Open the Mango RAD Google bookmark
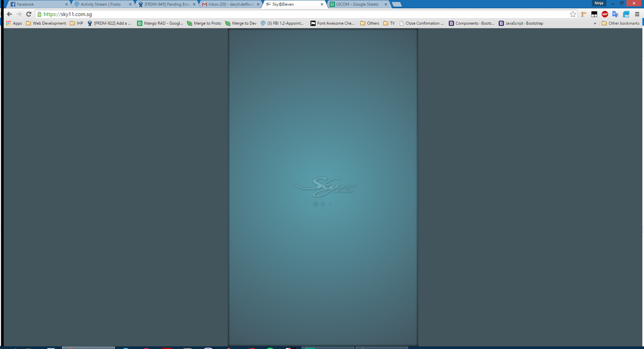 click(x=160, y=23)
